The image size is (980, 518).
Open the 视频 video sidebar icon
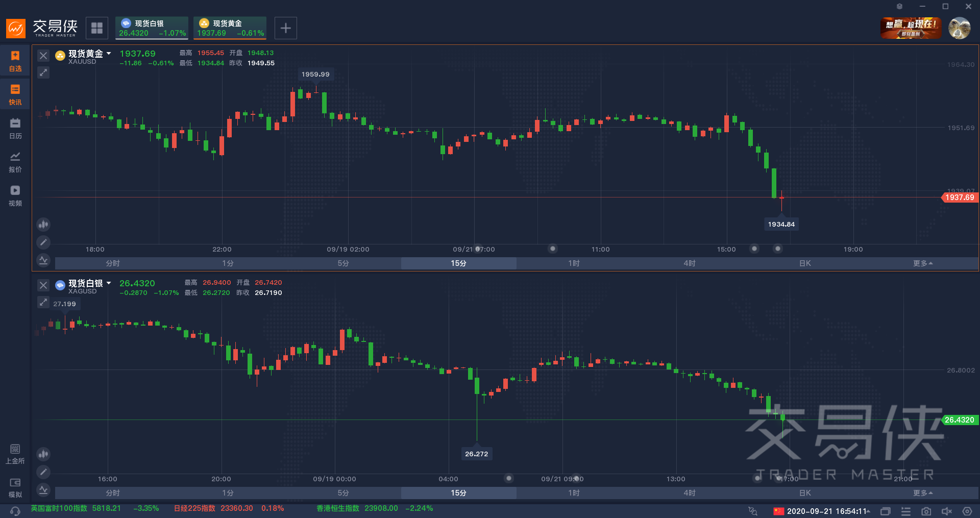tap(15, 195)
